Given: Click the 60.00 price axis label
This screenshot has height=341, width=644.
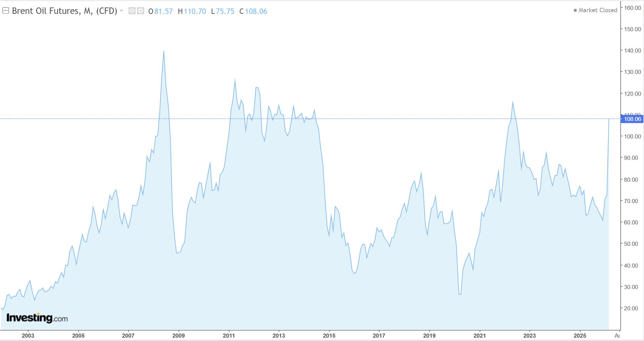Looking at the screenshot, I should [x=631, y=222].
